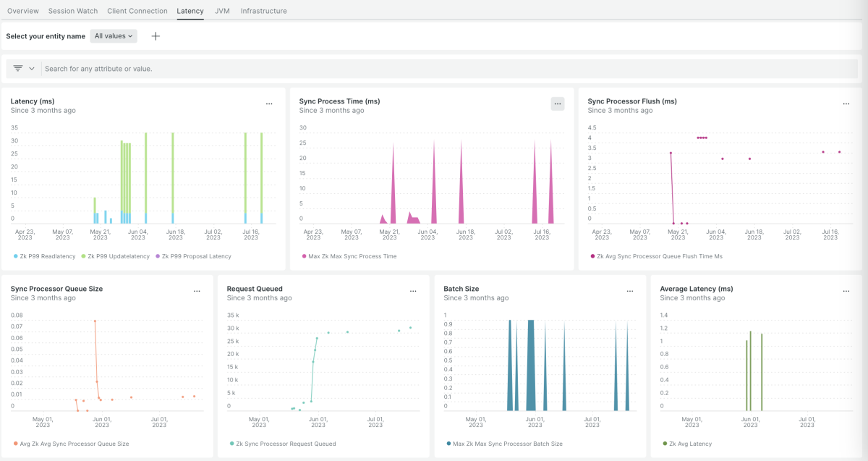Screen dimensions: 868x461
Task: Open Average Latency chart options menu
Action: tap(846, 292)
